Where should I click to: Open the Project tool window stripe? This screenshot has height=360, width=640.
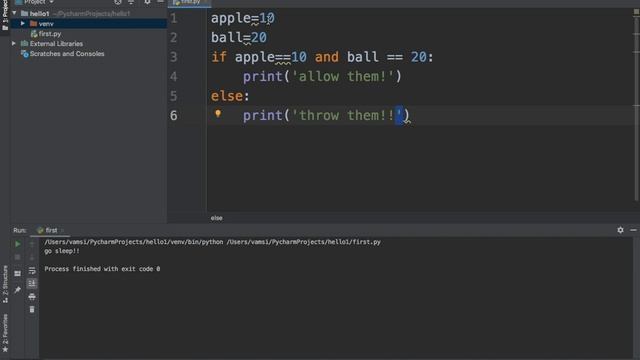5,16
